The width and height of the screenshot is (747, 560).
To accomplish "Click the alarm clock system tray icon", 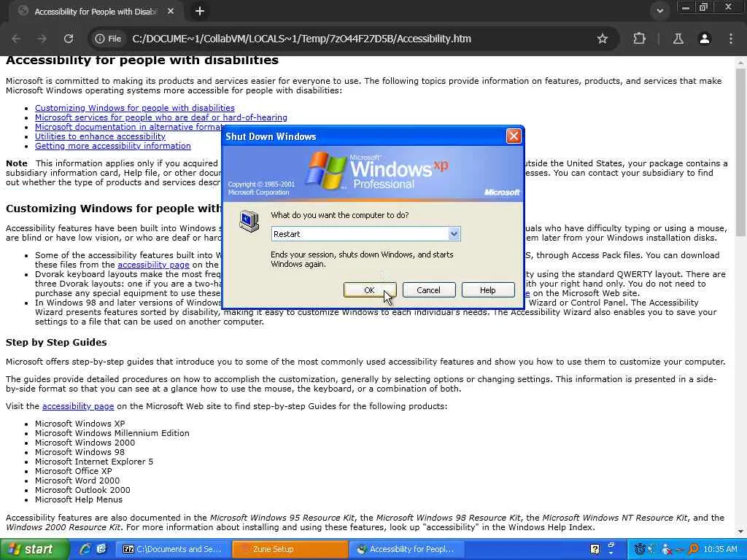I will [640, 549].
